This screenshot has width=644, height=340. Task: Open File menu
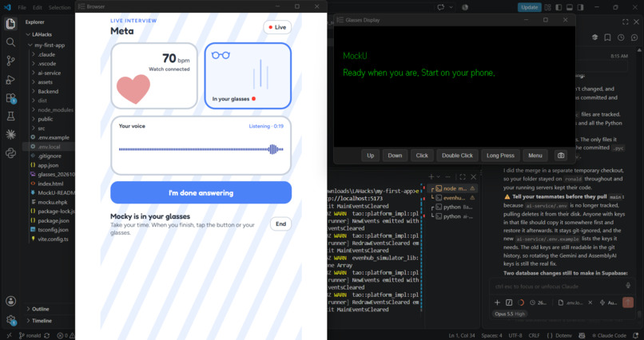pyautogui.click(x=22, y=7)
